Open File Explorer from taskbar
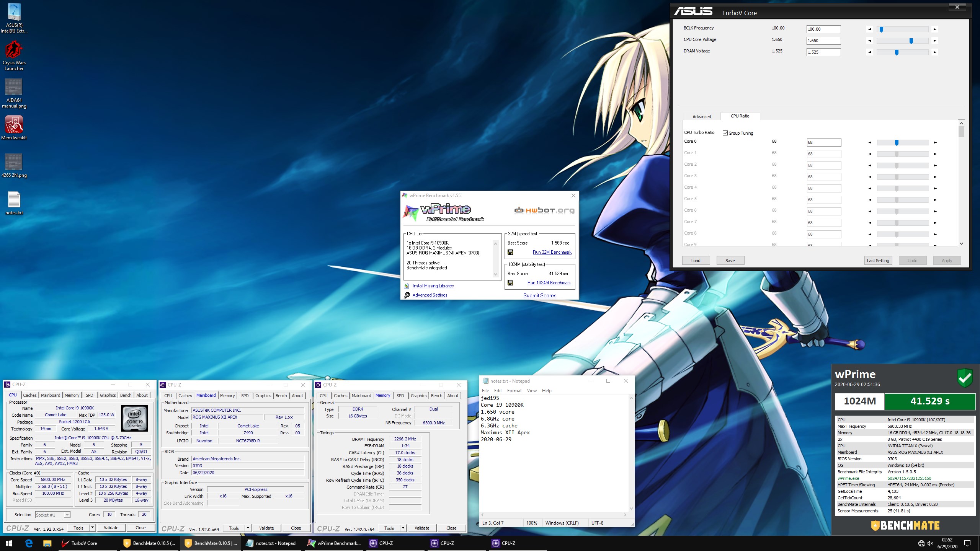This screenshot has width=980, height=551. coord(47,543)
